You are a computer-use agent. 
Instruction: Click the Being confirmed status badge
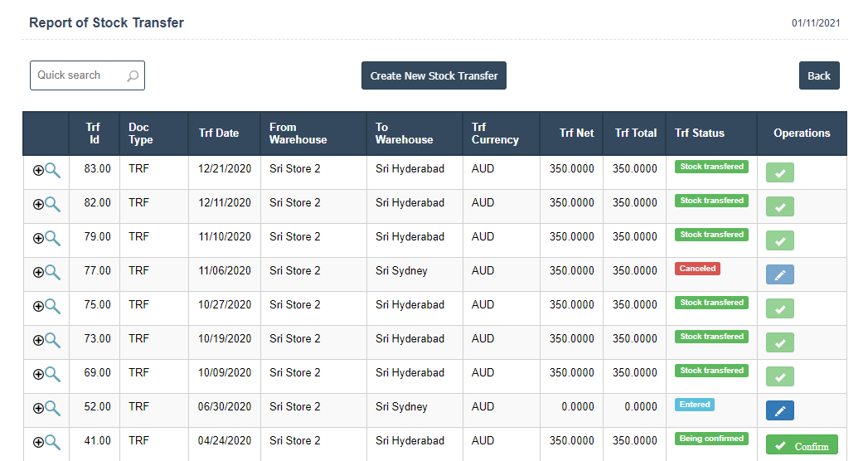(711, 439)
